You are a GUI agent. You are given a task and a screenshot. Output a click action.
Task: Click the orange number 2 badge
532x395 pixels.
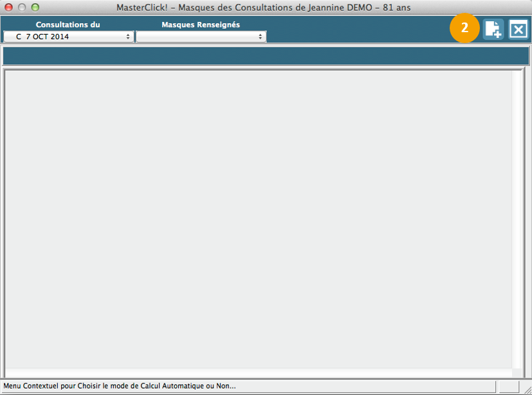click(x=464, y=29)
